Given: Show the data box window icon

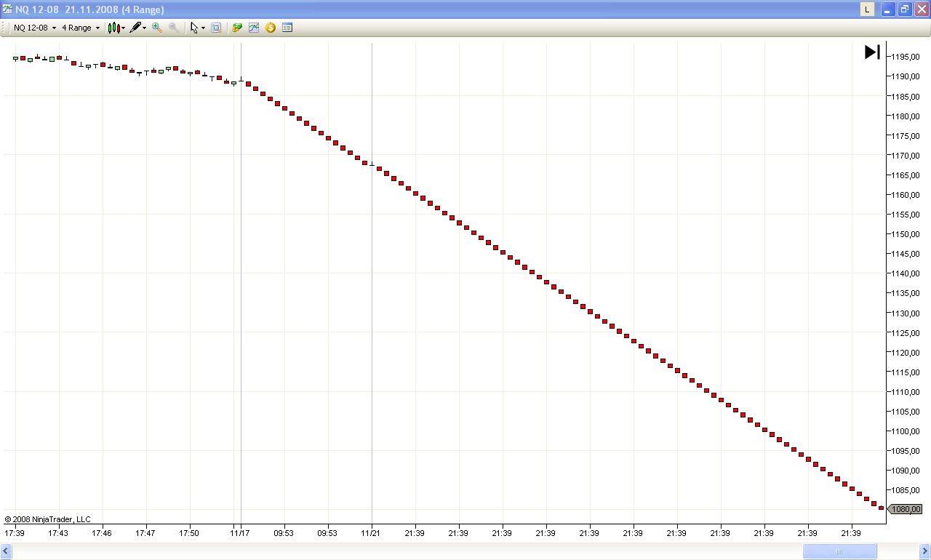Looking at the screenshot, I should 216,28.
